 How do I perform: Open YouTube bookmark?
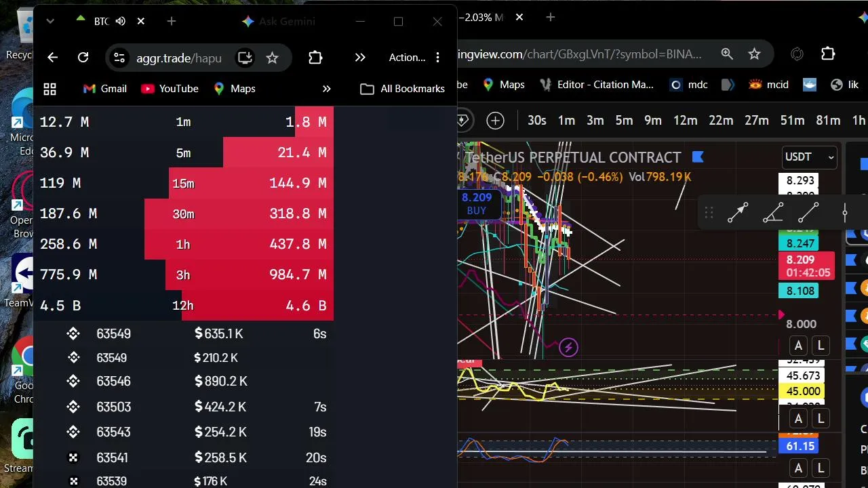(170, 89)
